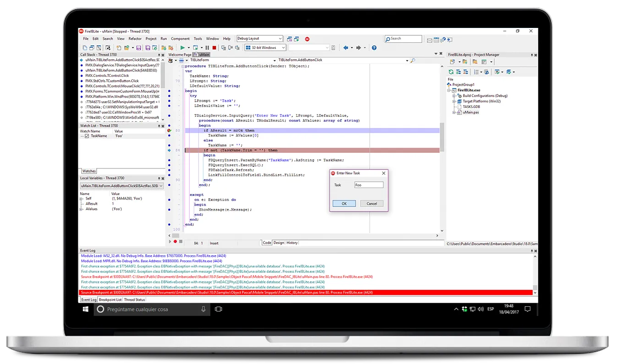Click OK in Enter New Task dialog

point(344,203)
